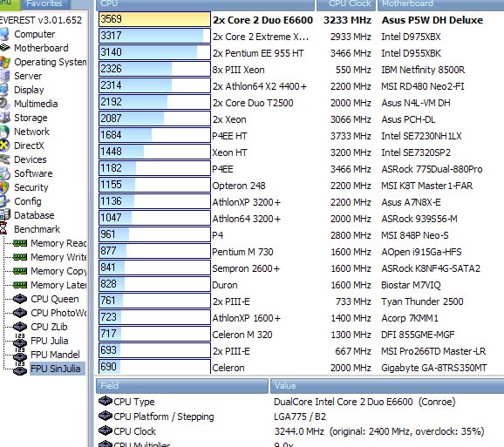This screenshot has height=447, width=504.
Task: Click the Software disc icon
Action: 4,173
